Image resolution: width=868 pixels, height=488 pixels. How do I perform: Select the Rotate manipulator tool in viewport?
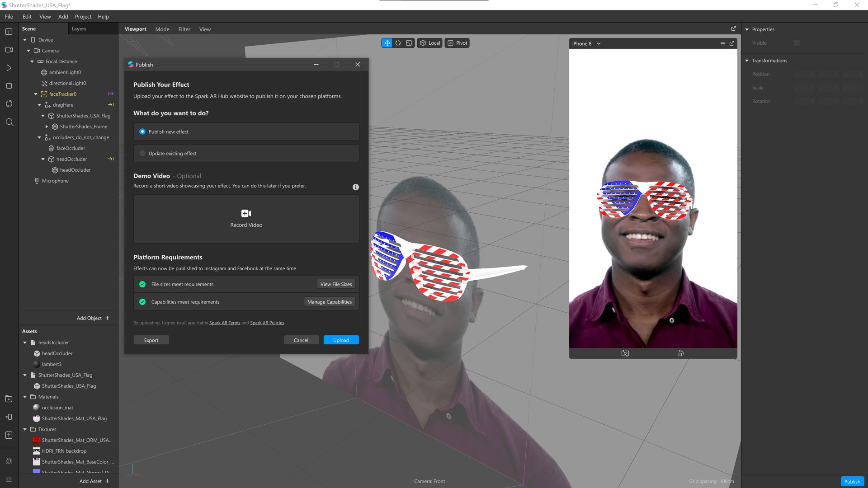pyautogui.click(x=398, y=43)
